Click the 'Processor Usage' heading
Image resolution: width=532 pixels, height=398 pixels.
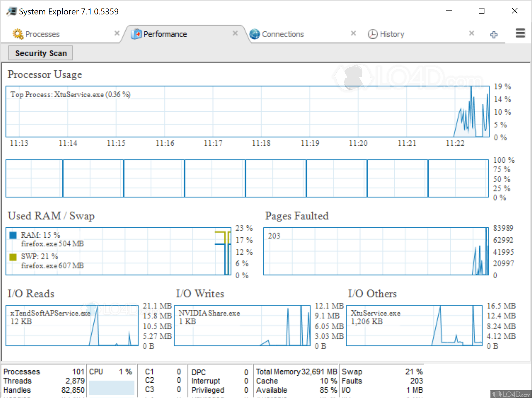[45, 74]
